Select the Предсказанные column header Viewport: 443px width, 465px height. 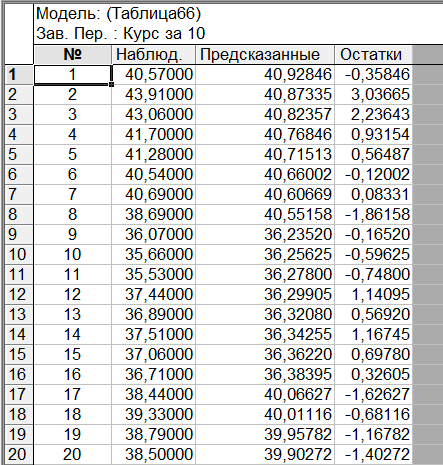pos(264,54)
